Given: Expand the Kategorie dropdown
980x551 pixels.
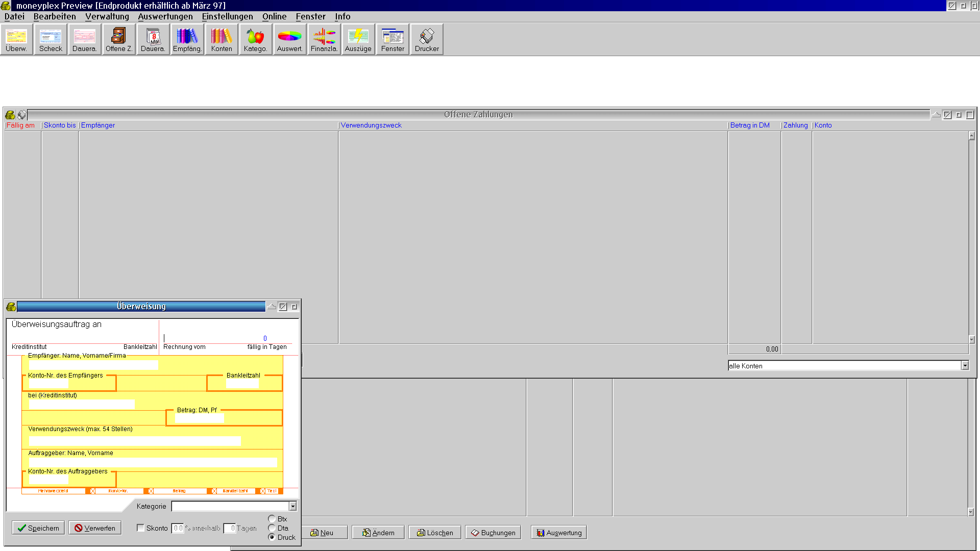Looking at the screenshot, I should pos(293,506).
